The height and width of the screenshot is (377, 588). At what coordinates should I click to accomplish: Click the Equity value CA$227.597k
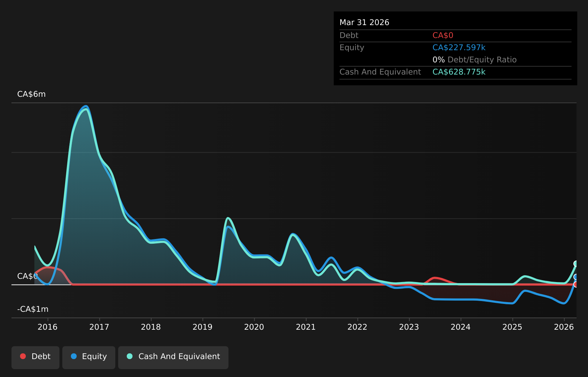click(x=459, y=48)
